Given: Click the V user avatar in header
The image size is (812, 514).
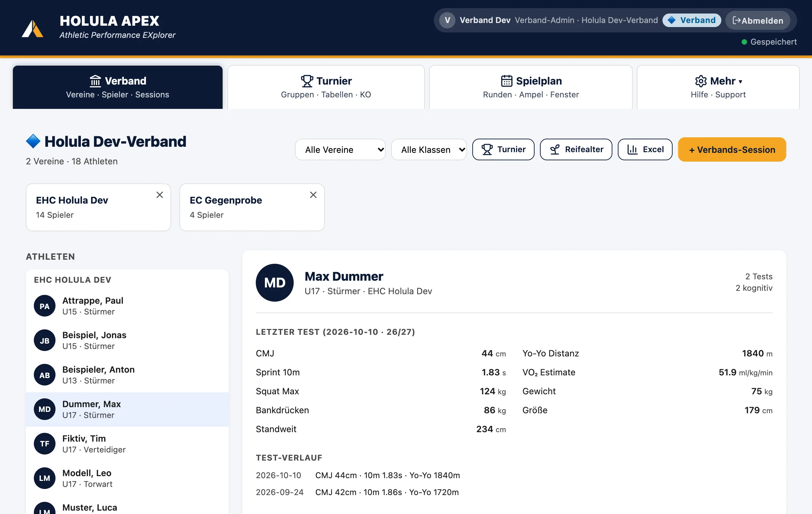Looking at the screenshot, I should pos(447,20).
